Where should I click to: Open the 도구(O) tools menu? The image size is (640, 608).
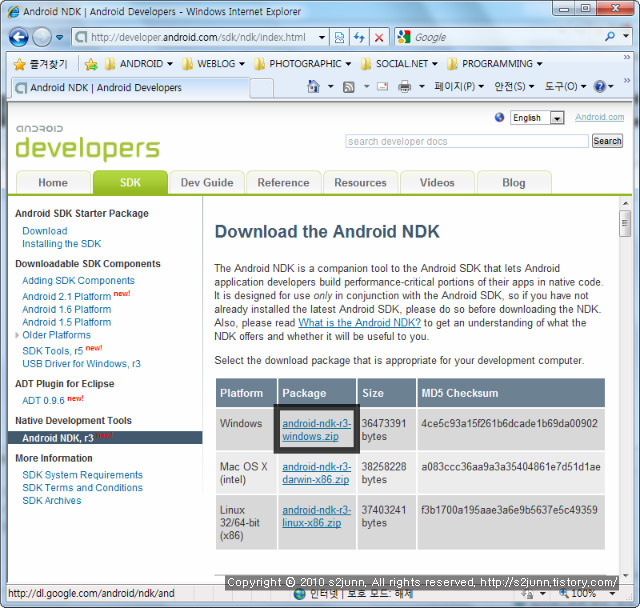click(x=565, y=87)
